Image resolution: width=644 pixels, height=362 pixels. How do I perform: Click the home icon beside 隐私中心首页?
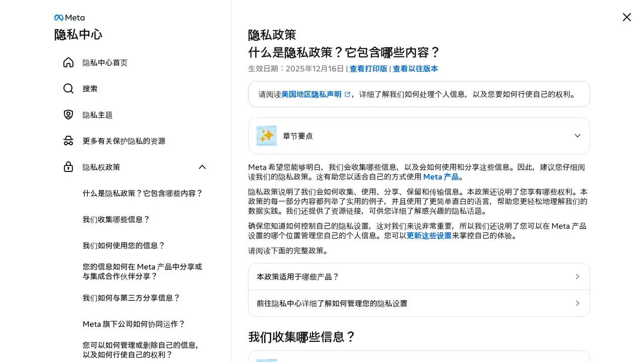(68, 62)
